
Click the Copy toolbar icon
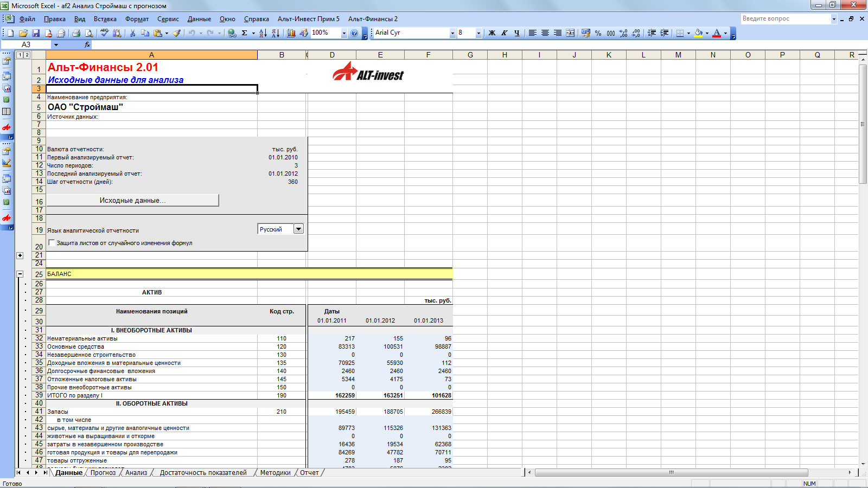click(x=145, y=33)
